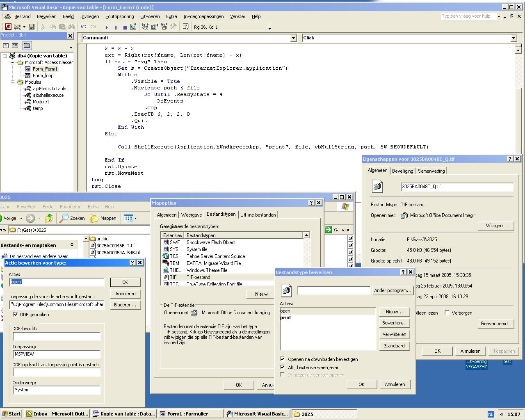Image resolution: width=525 pixels, height=420 pixels.
Task: Save the project using the diskette icon
Action: pyautogui.click(x=32, y=26)
